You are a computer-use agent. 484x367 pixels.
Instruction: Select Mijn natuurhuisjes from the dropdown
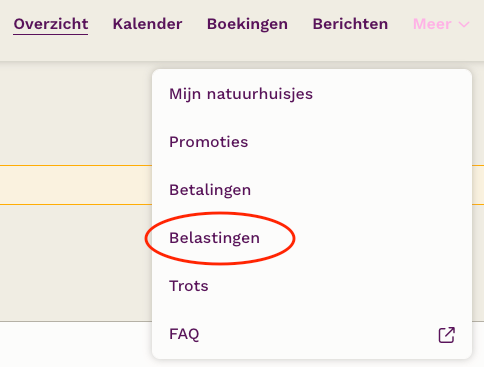(x=312, y=94)
